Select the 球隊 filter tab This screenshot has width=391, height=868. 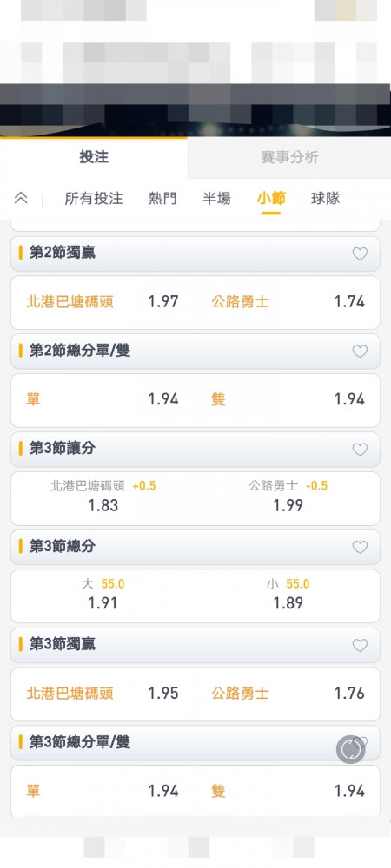click(326, 198)
